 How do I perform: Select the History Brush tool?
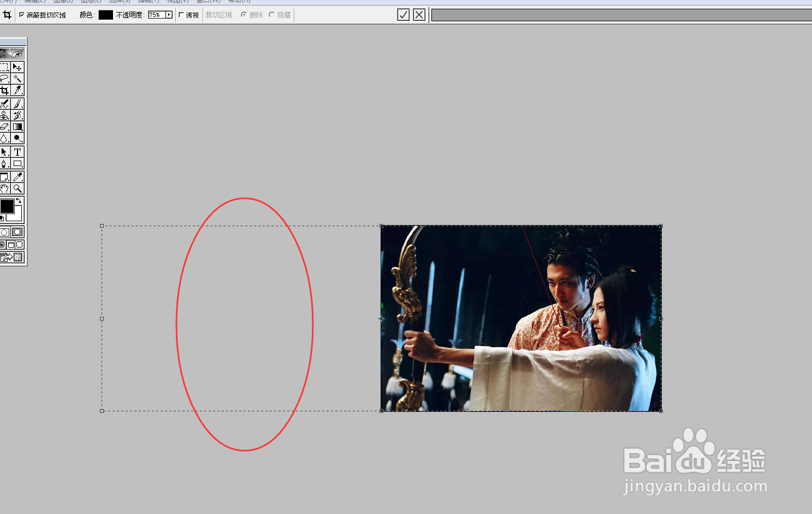[x=17, y=115]
